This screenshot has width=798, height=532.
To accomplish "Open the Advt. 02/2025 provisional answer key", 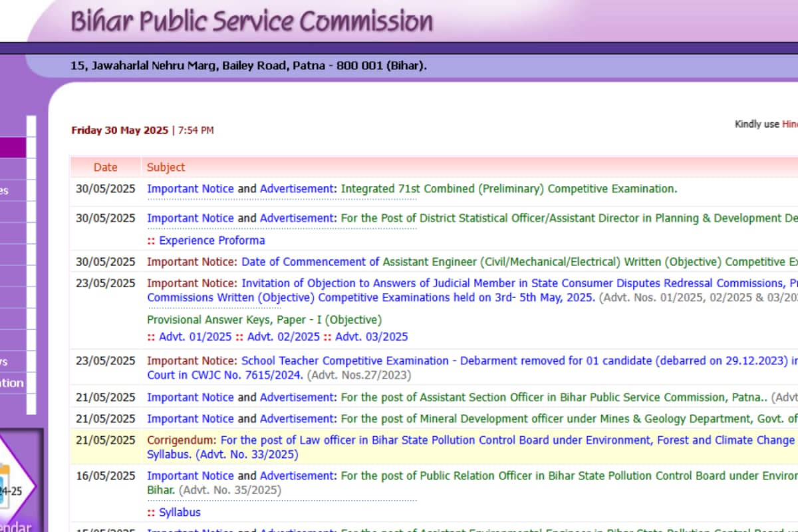I will pyautogui.click(x=283, y=337).
